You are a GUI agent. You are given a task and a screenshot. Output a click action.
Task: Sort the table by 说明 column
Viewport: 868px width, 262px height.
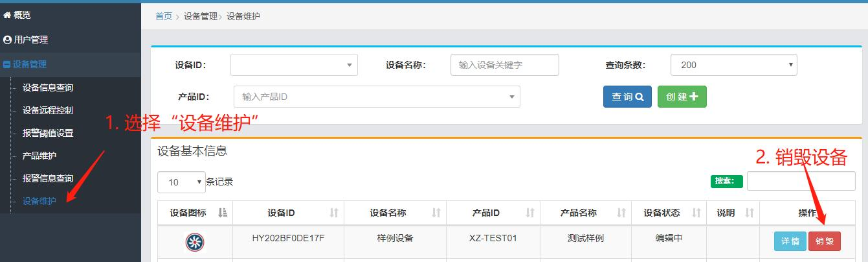tap(733, 213)
